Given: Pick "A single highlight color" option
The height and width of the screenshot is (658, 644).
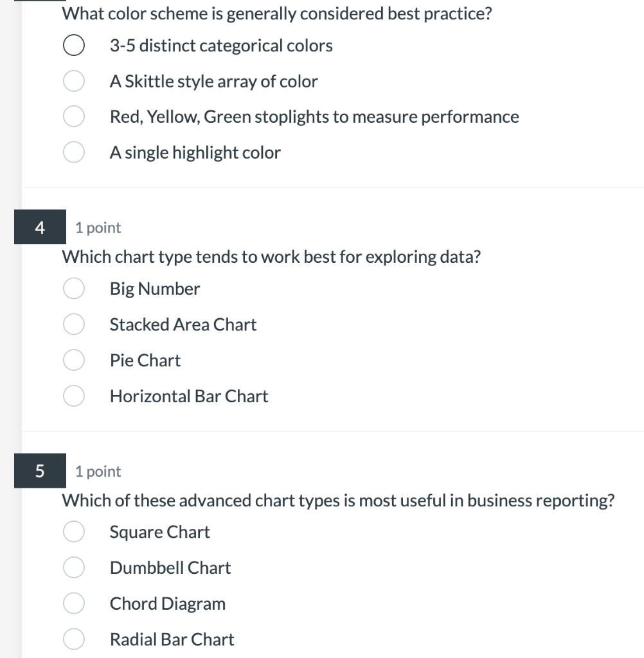Looking at the screenshot, I should [73, 152].
